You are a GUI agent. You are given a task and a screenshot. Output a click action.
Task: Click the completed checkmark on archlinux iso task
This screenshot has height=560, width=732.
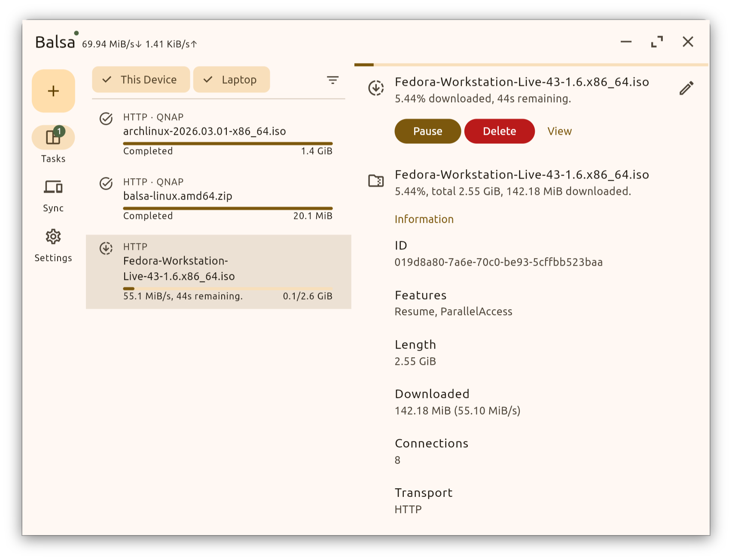pyautogui.click(x=106, y=119)
